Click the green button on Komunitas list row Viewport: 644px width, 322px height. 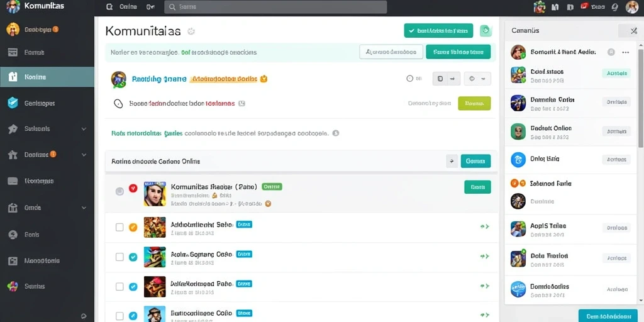tap(477, 187)
